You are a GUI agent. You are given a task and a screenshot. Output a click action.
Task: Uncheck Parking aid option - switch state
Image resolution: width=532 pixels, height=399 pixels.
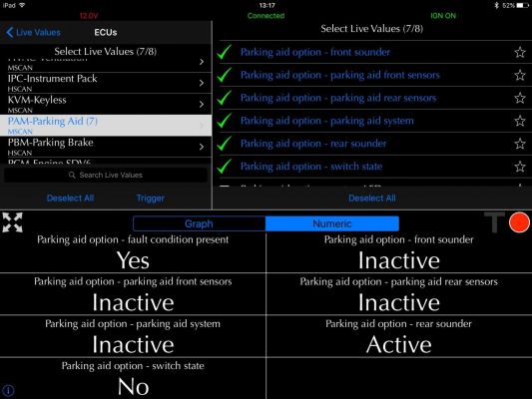coord(225,167)
